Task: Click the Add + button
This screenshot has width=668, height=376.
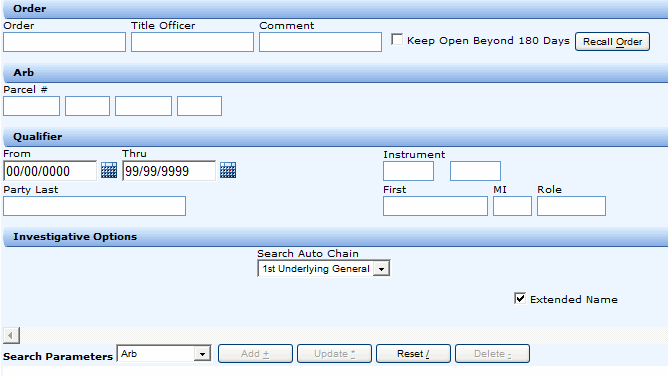Action: [x=255, y=354]
